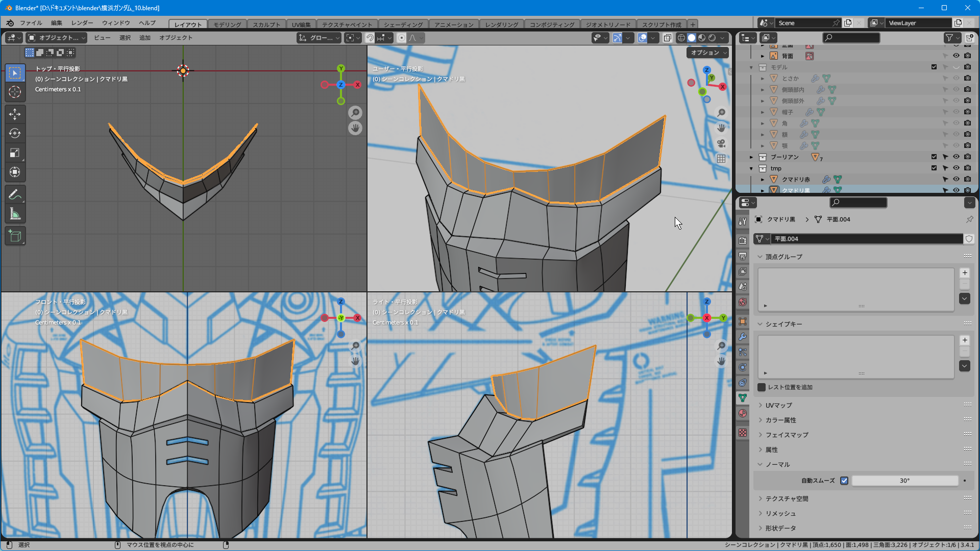980x551 pixels.
Task: Expand the UVマップ panel
Action: pyautogui.click(x=779, y=405)
